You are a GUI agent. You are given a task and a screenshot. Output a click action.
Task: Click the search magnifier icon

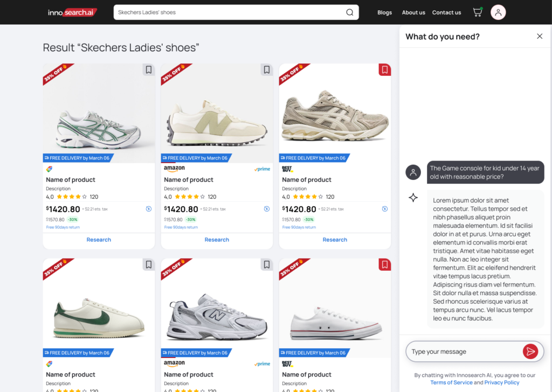(349, 12)
